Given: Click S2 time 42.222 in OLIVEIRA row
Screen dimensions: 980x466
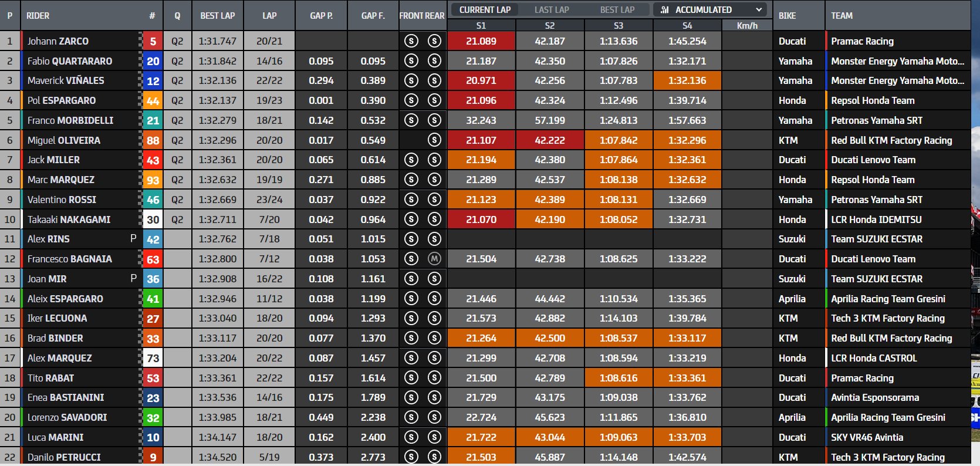Looking at the screenshot, I should [x=550, y=140].
